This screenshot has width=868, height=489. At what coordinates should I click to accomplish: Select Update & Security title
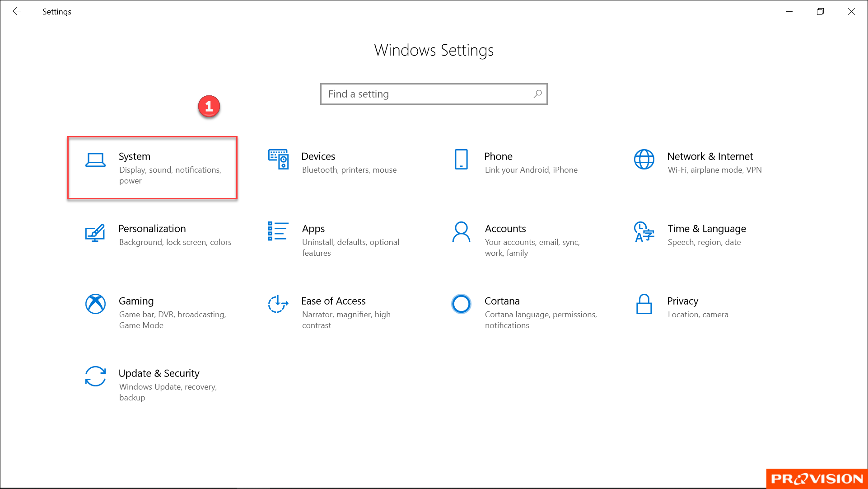(x=159, y=373)
